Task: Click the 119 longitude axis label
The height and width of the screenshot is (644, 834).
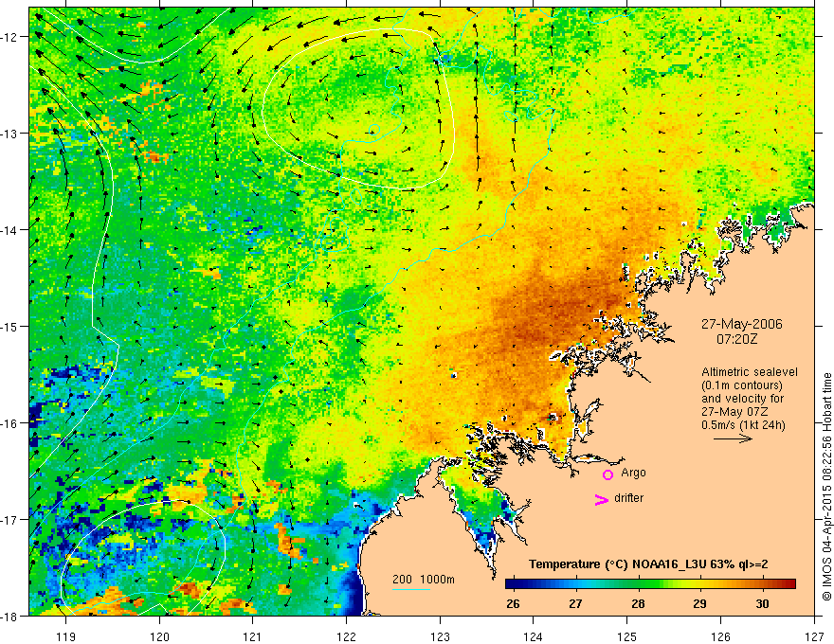Action: [x=66, y=636]
